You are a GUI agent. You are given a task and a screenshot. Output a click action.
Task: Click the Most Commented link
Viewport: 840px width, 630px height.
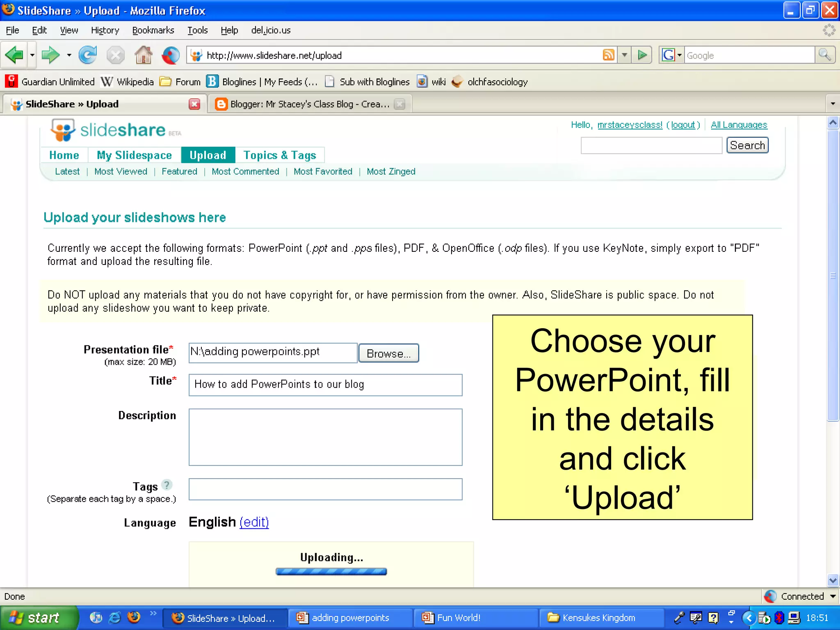point(245,171)
